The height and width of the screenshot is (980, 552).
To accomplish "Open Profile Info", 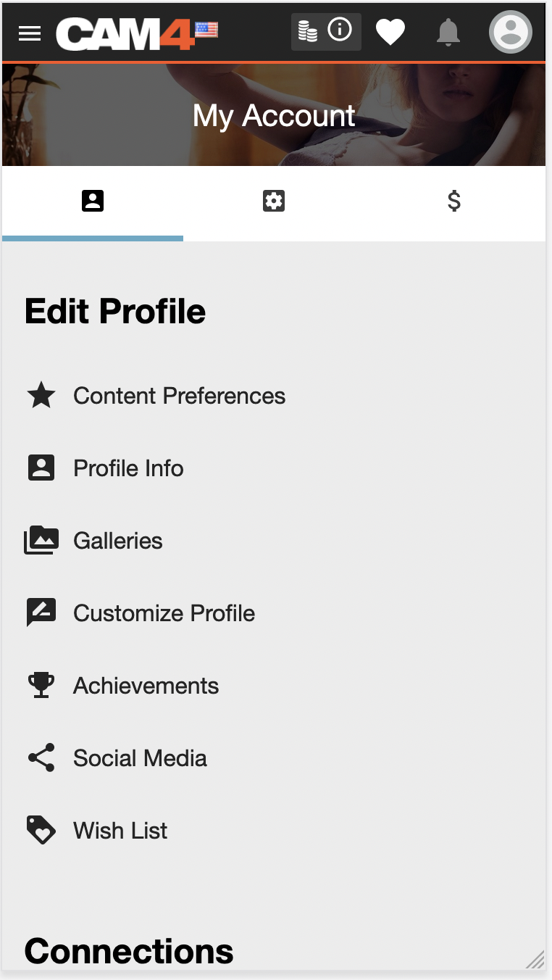I will point(128,468).
